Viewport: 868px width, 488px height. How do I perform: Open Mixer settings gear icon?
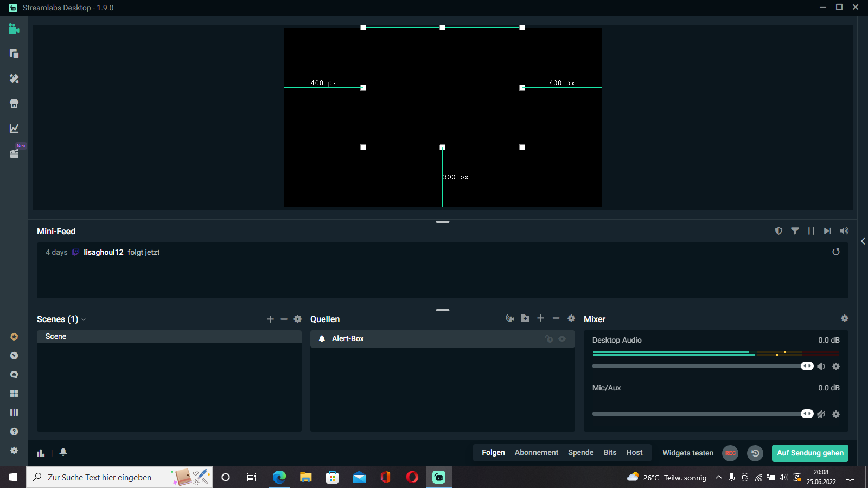(844, 318)
